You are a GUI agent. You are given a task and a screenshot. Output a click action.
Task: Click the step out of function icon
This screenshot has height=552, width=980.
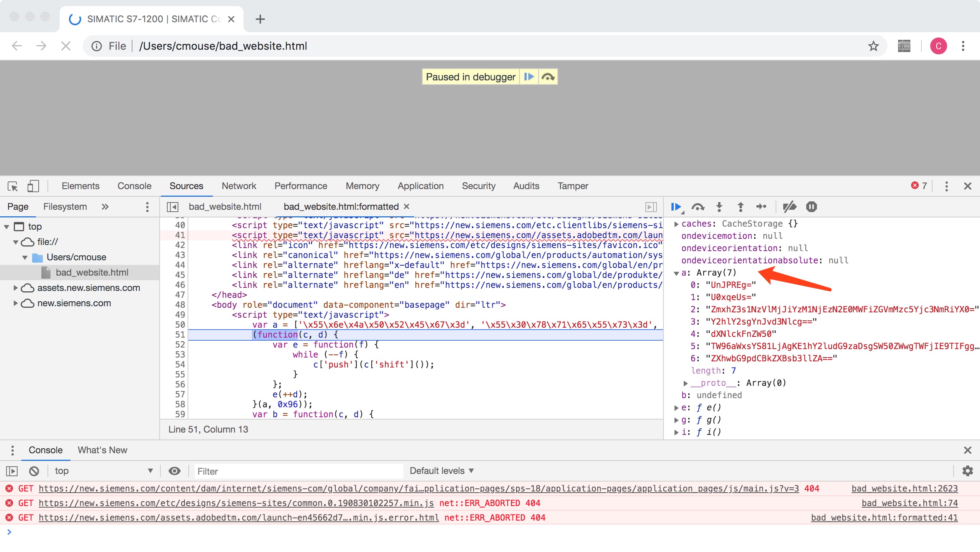click(740, 207)
